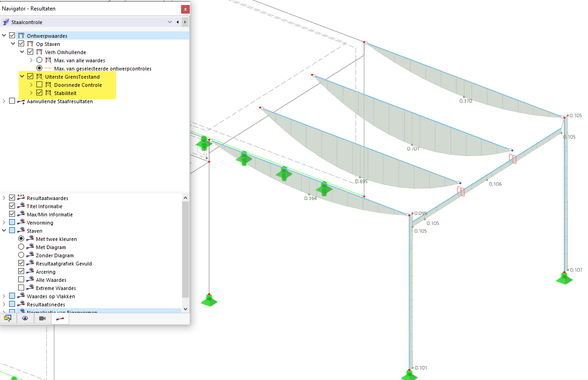588x380 pixels.
Task: Toggle the Verh Omhullende checkbox
Action: pos(30,52)
